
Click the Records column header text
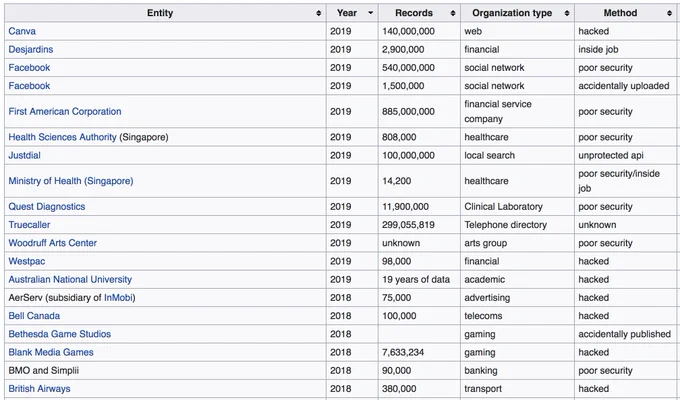(x=414, y=13)
